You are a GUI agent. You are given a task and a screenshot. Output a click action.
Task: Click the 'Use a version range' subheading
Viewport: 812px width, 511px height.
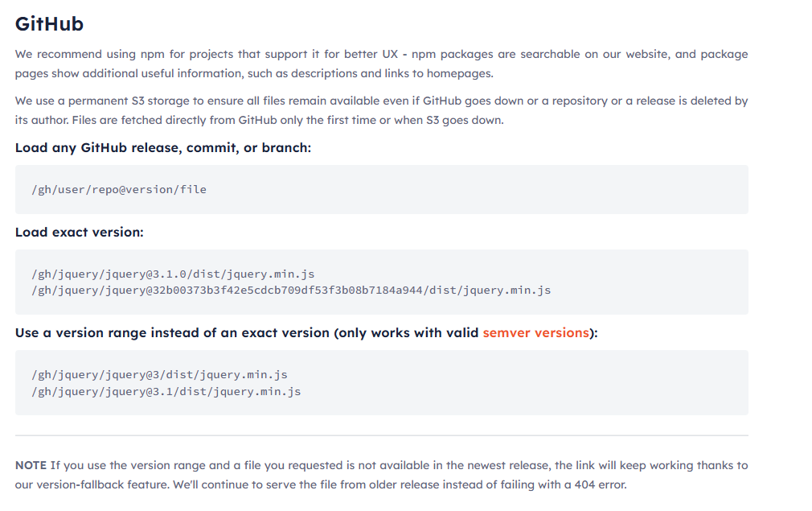(306, 332)
